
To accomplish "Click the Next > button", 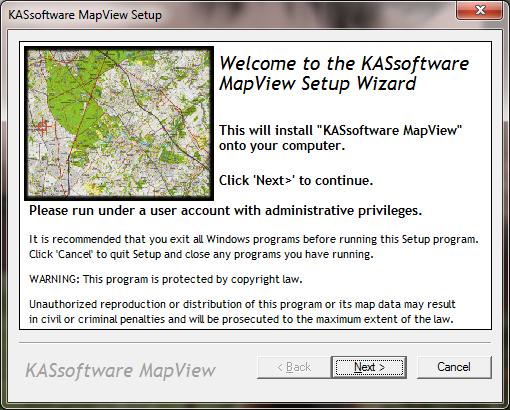I will click(x=369, y=367).
